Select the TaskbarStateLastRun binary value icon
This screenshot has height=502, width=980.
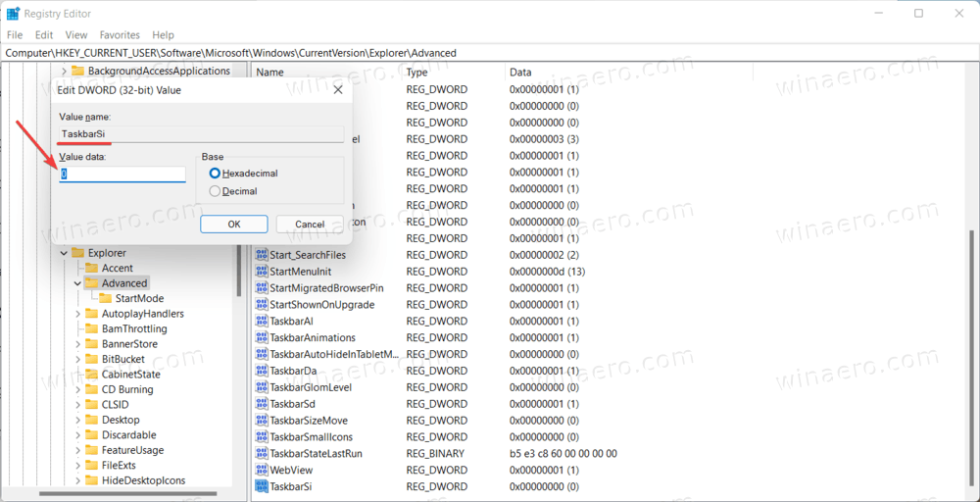coord(262,453)
